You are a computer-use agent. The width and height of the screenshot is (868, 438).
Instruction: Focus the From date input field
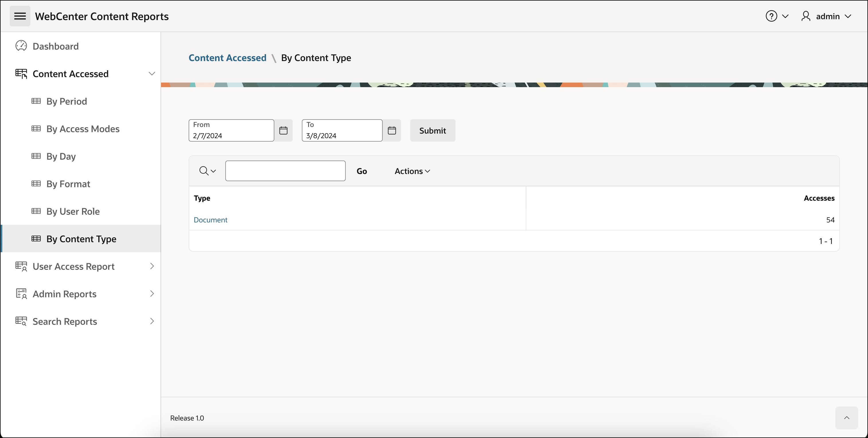tap(232, 130)
